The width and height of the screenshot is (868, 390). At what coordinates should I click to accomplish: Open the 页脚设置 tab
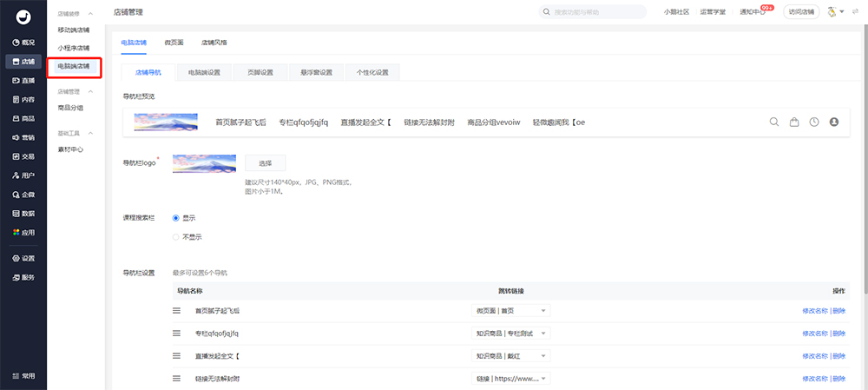pyautogui.click(x=260, y=72)
